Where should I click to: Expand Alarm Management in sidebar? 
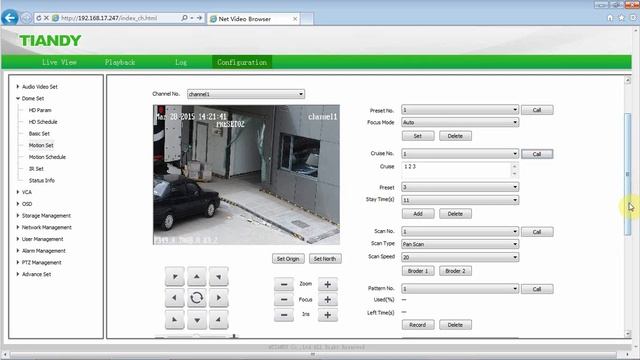(18, 251)
